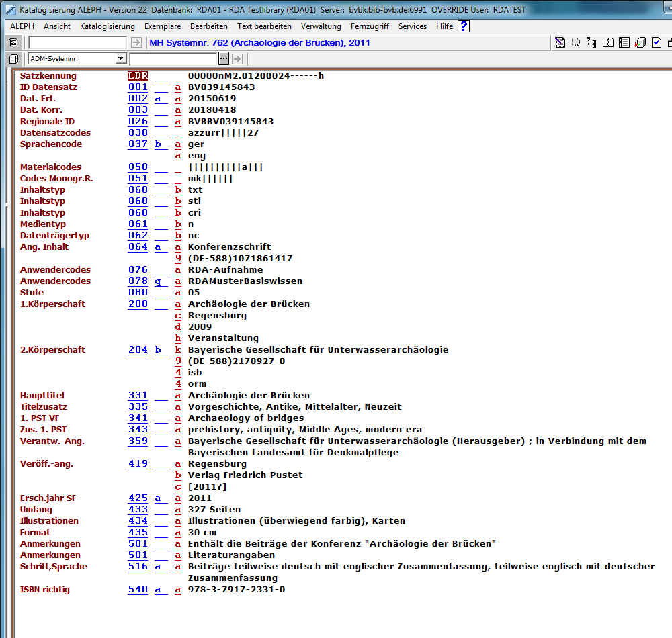Click the record bar icon at left
The width and height of the screenshot is (672, 638).
(13, 43)
